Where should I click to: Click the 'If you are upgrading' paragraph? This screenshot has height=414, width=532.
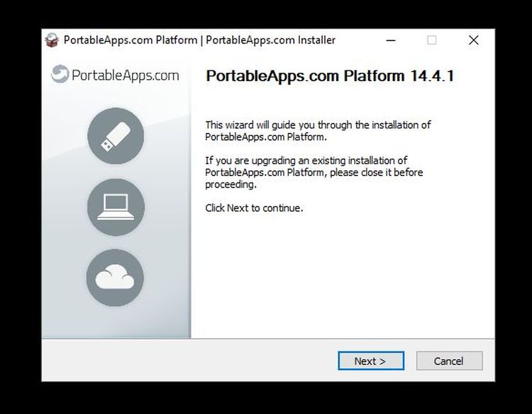[x=314, y=173]
